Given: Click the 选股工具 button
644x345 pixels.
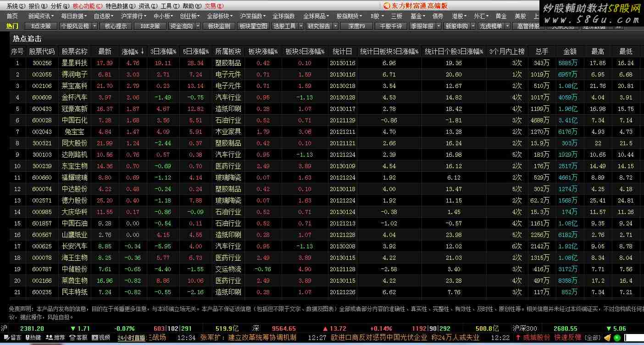Looking at the screenshot, I should point(288,26).
